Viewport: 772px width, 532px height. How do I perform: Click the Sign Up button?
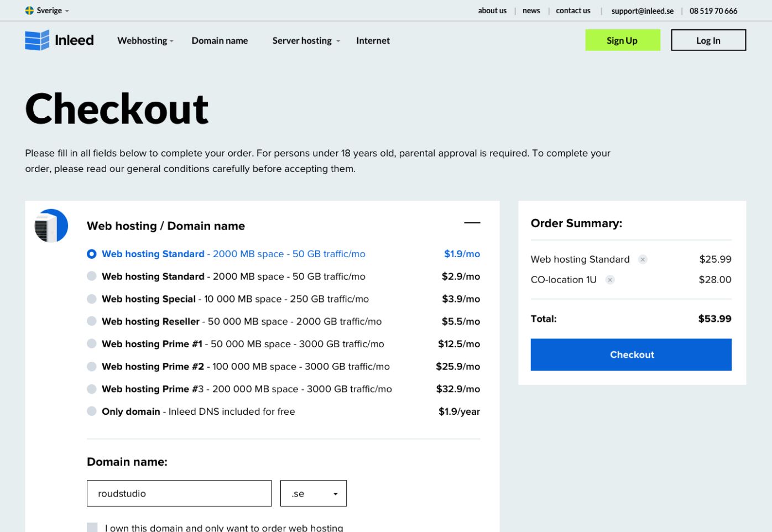tap(623, 40)
